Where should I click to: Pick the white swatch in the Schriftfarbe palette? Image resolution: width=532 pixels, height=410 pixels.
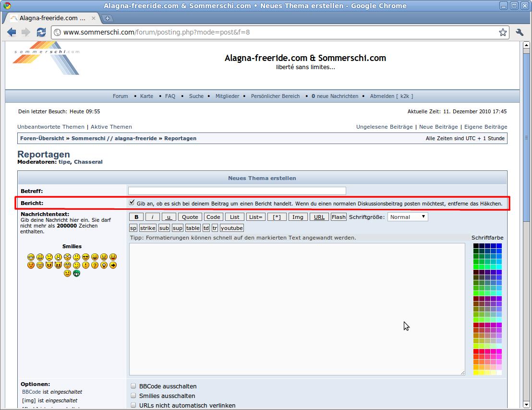click(x=499, y=373)
